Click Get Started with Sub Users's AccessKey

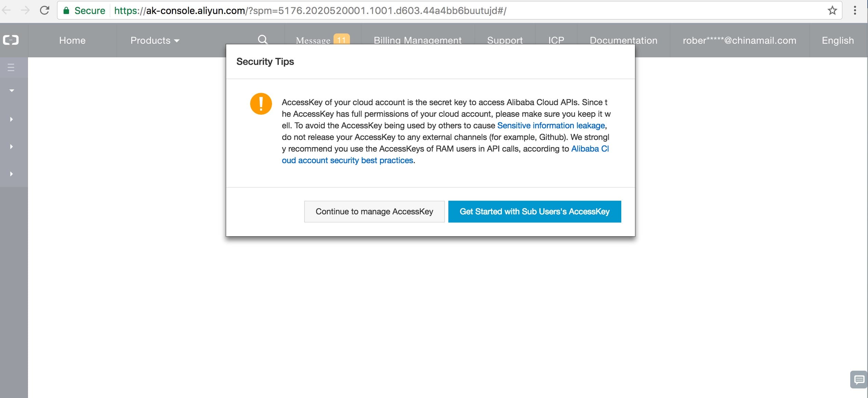coord(534,212)
